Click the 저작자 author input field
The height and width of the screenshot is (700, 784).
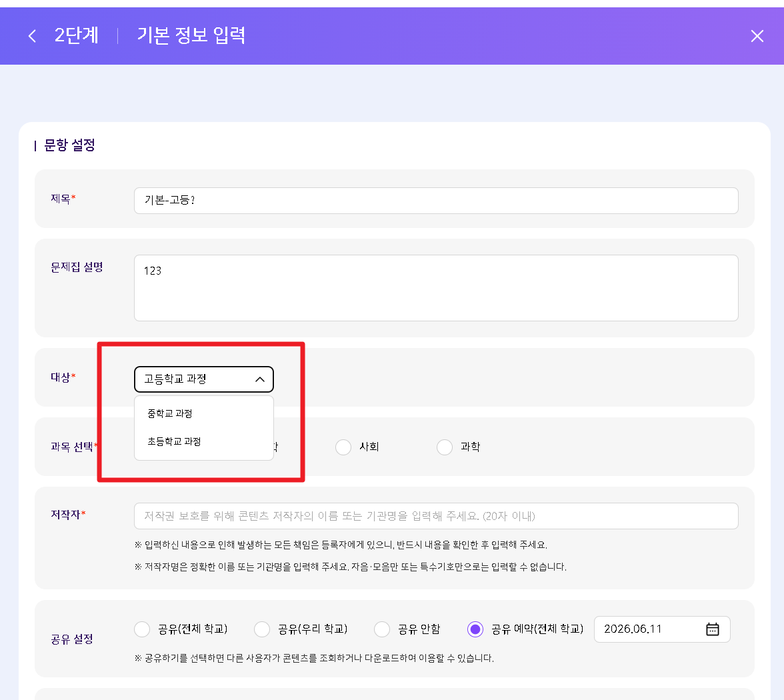click(436, 516)
